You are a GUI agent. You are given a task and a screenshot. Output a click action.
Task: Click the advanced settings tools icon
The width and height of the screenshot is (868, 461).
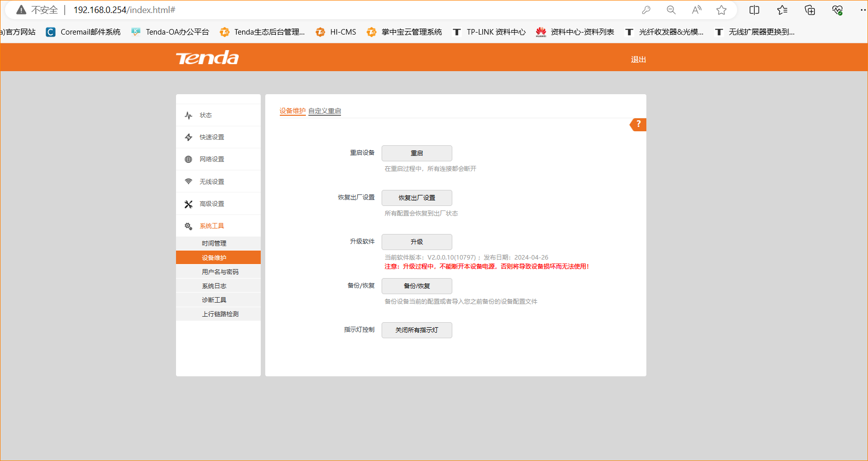click(189, 204)
